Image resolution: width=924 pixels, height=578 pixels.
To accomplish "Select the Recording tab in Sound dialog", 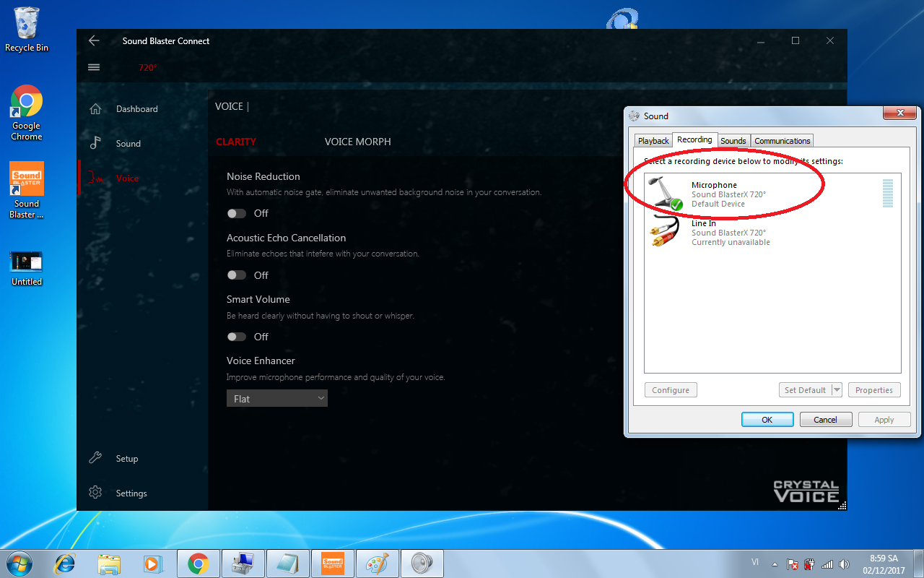I will [694, 139].
